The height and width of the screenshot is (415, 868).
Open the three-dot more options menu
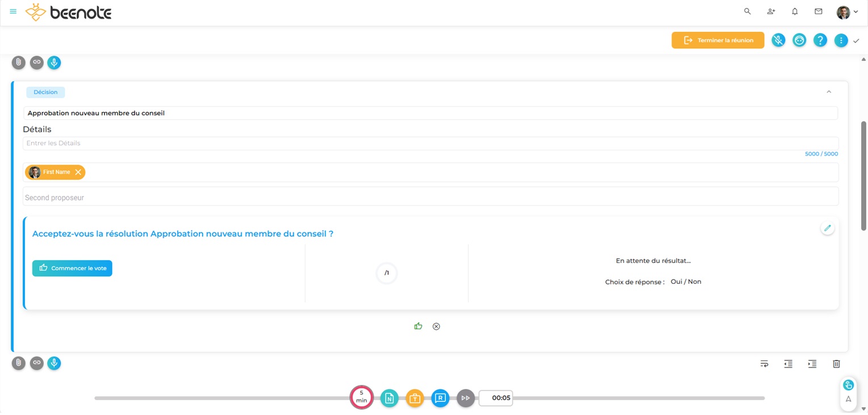pos(841,40)
